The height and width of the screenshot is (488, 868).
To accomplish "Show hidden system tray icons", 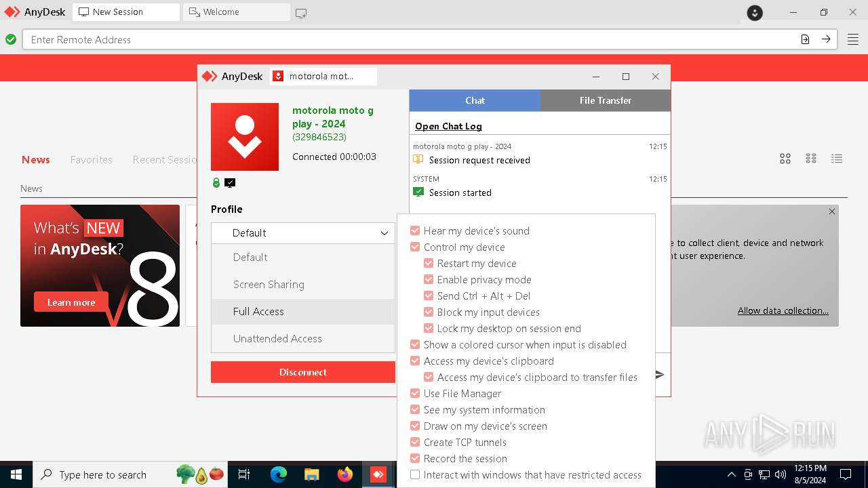I will pyautogui.click(x=731, y=474).
